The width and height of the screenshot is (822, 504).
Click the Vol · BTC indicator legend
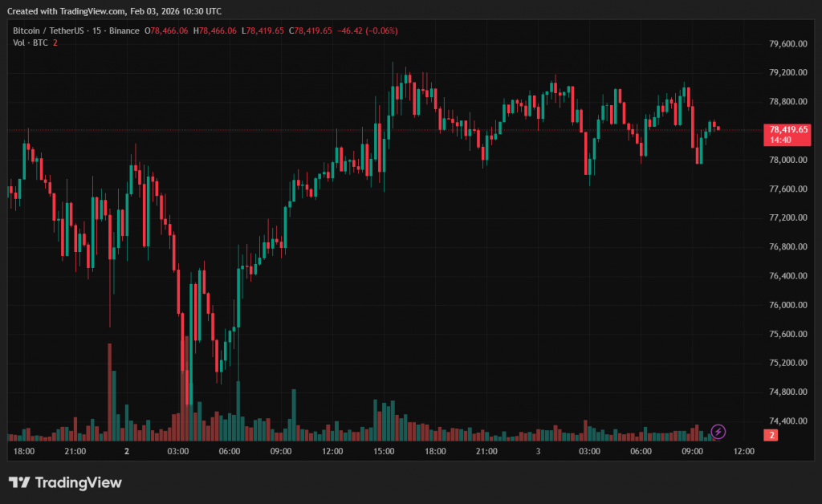pos(30,43)
